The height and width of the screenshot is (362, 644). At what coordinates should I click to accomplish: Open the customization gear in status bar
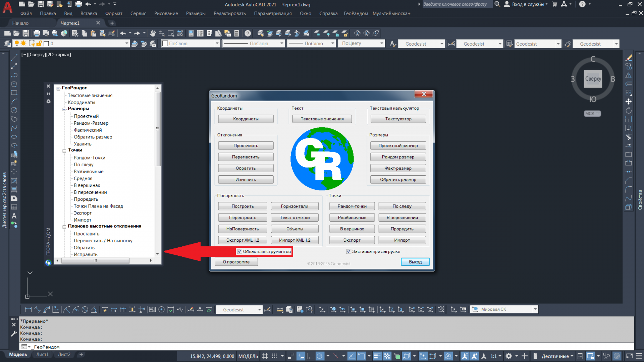[509, 356]
